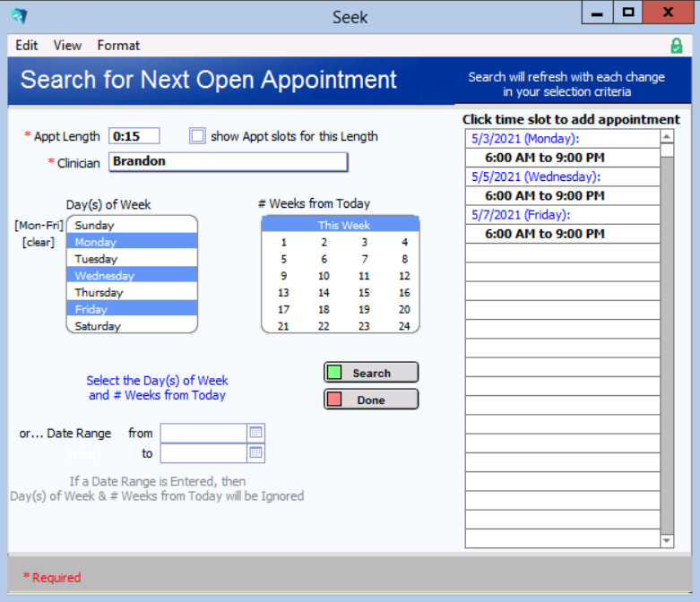
Task: Click the 5/3/2021 (Monday) date header
Action: point(563,139)
